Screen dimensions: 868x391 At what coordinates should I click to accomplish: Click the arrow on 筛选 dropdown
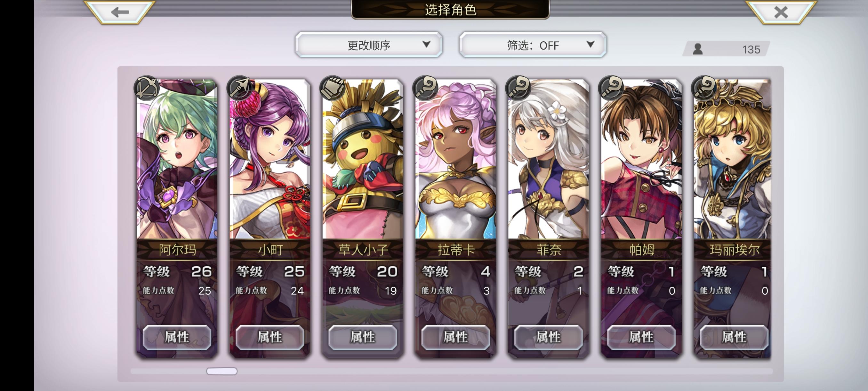(590, 44)
